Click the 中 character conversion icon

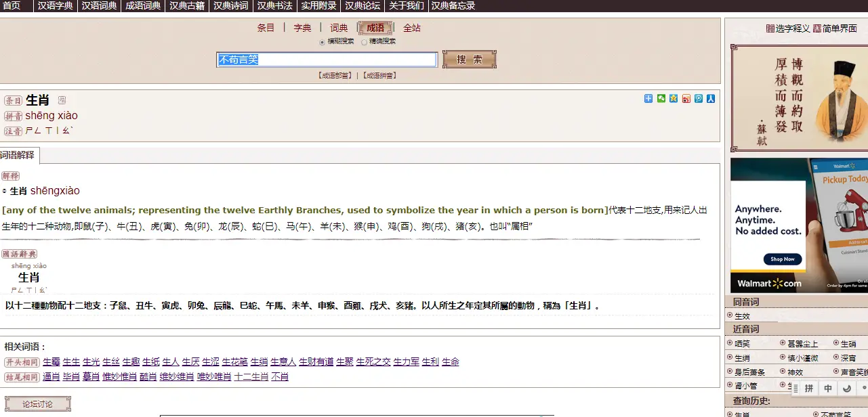[x=827, y=388]
